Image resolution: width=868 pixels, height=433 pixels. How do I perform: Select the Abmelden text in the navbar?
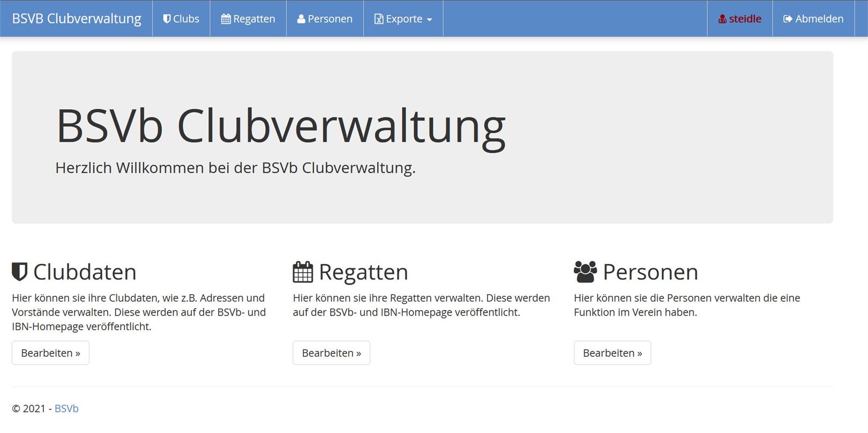pyautogui.click(x=819, y=19)
